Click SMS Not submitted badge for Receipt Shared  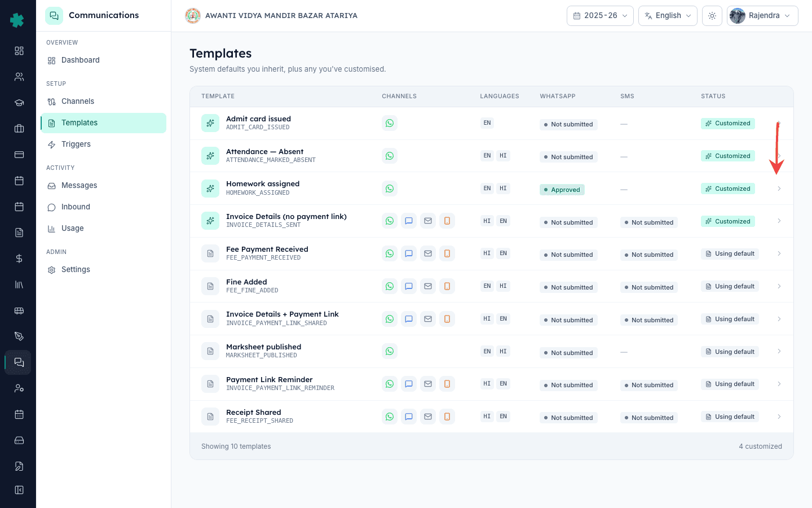click(x=648, y=418)
